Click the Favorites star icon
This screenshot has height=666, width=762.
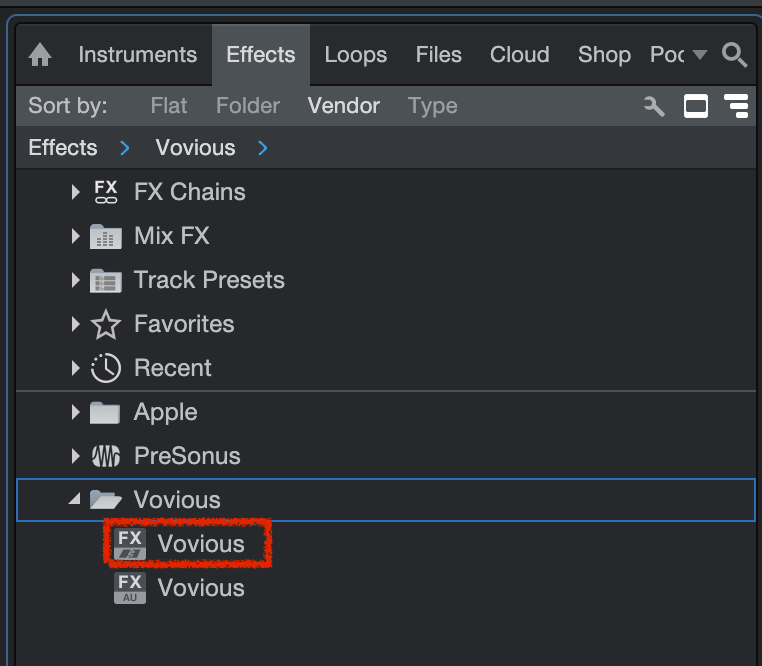(x=105, y=324)
